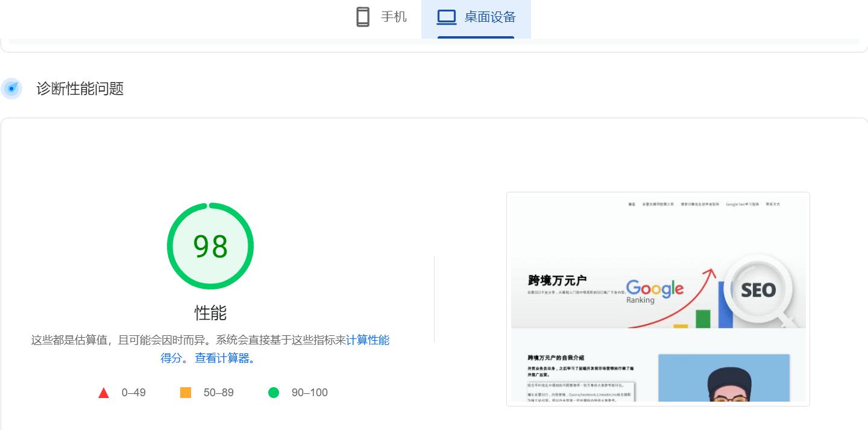The height and width of the screenshot is (430, 868).
Task: Expand the 诊断性能问题 section header
Action: point(80,89)
